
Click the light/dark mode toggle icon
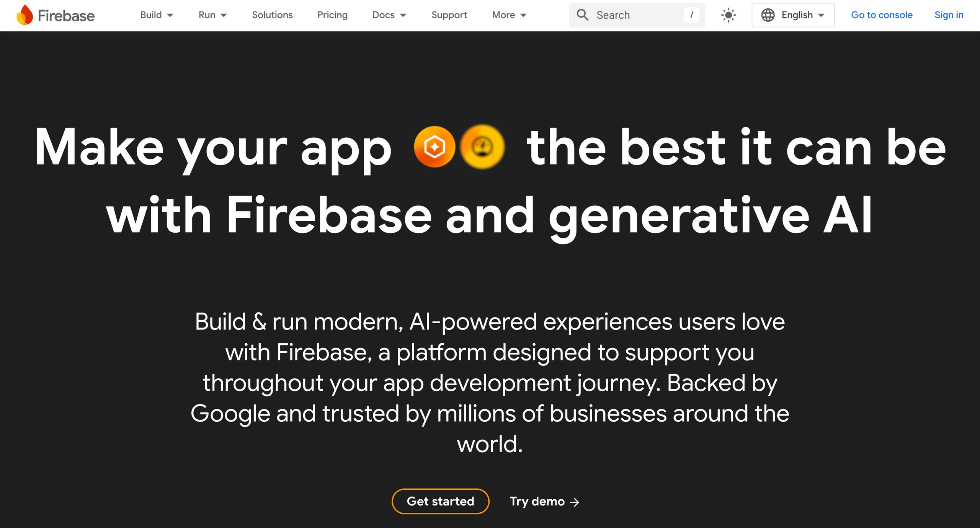pos(728,15)
